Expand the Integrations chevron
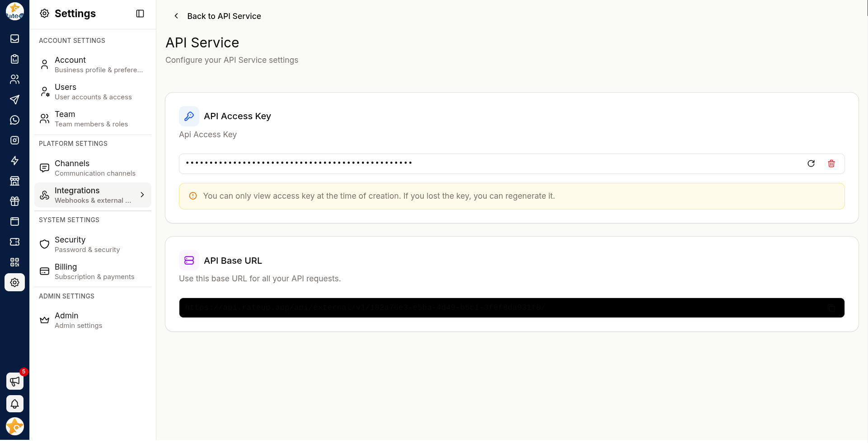The image size is (868, 443). pyautogui.click(x=142, y=195)
